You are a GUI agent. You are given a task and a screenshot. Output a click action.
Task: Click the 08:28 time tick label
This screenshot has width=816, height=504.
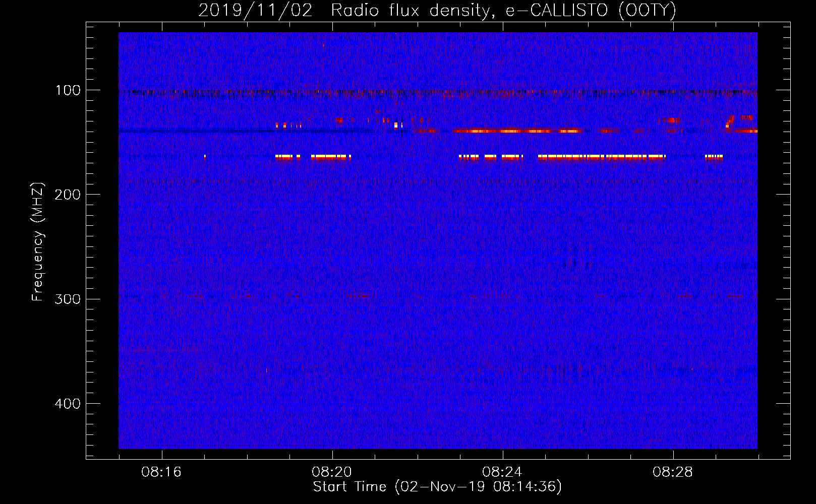673,472
